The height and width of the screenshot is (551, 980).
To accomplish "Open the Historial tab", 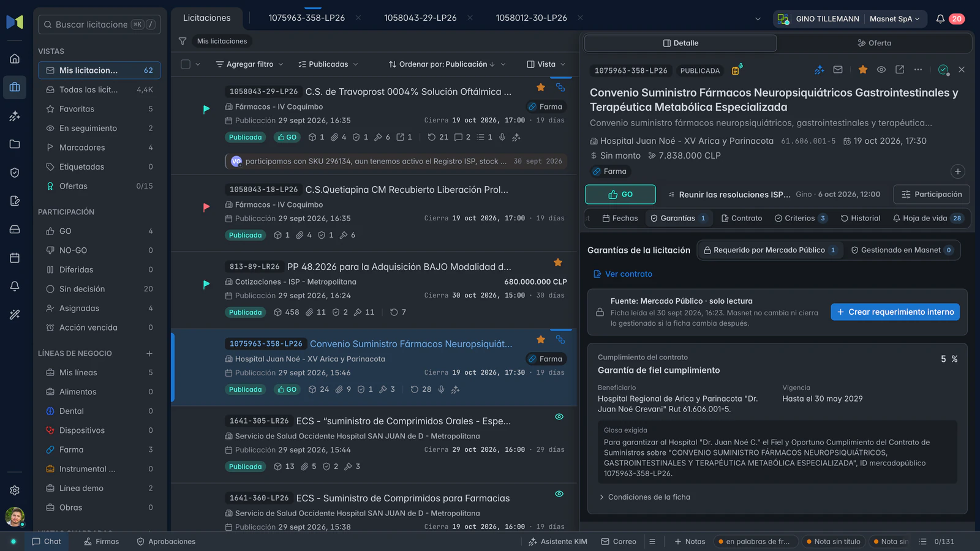I will pyautogui.click(x=860, y=218).
